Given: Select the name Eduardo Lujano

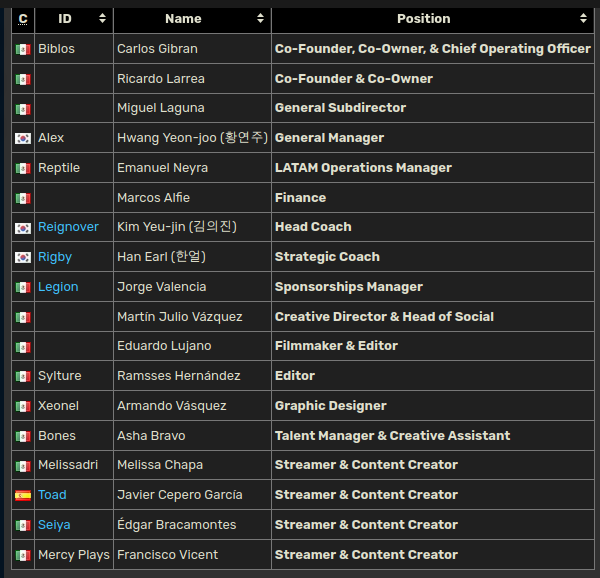Looking at the screenshot, I should (x=164, y=346).
